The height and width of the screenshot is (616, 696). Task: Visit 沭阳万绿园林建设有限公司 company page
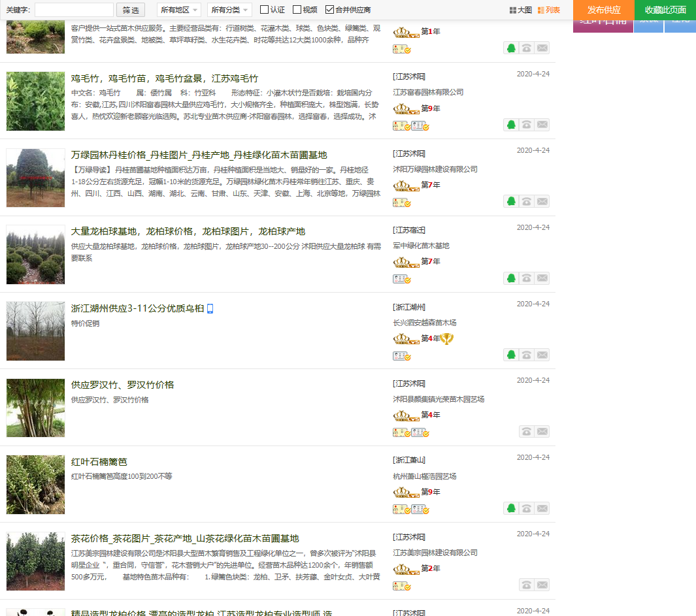(435, 169)
